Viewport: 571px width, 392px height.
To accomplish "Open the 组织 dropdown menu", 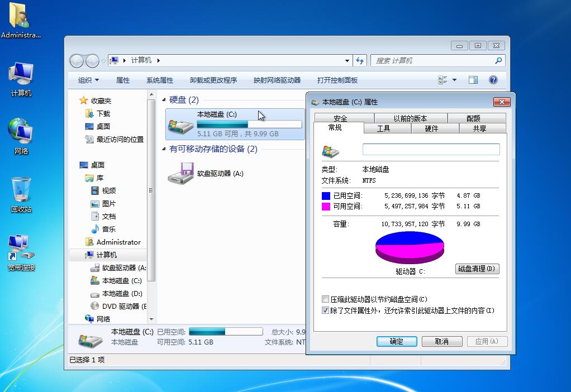I will click(x=89, y=80).
